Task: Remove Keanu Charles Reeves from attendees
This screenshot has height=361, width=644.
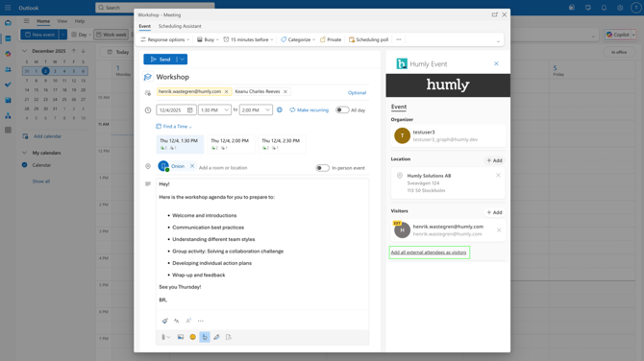Action: click(x=285, y=91)
